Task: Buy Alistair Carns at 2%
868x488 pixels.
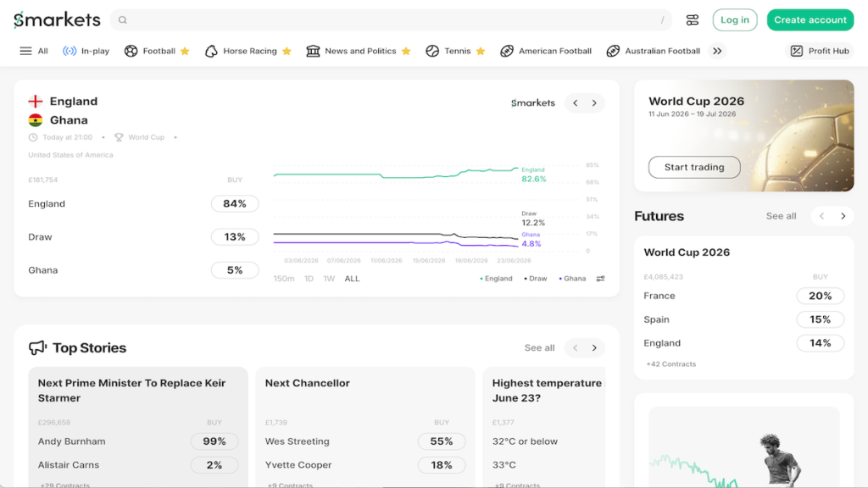Action: pyautogui.click(x=214, y=465)
